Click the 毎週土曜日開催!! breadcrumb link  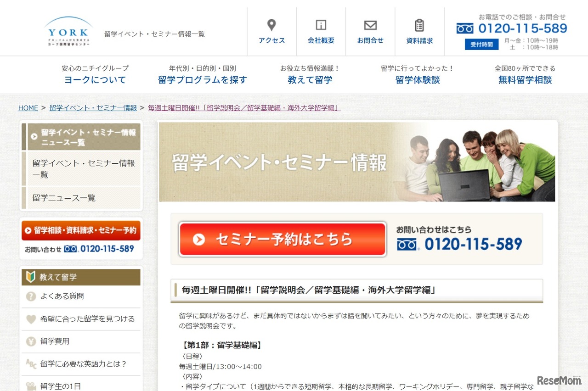click(x=244, y=108)
